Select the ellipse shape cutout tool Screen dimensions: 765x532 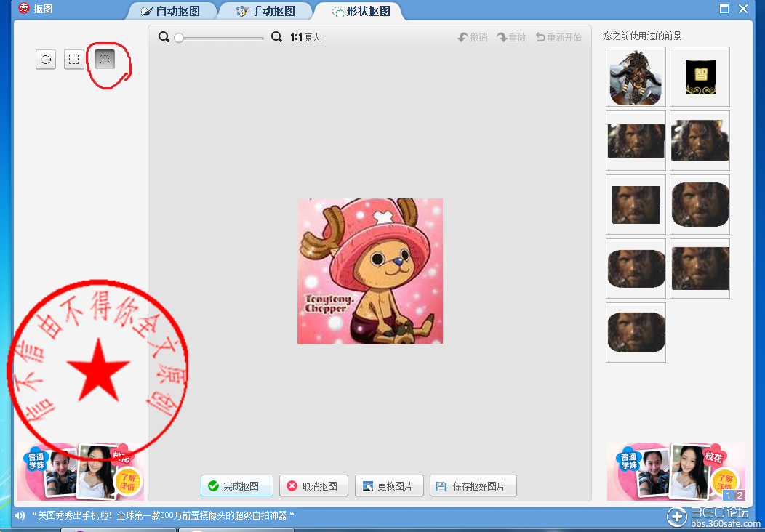point(46,60)
